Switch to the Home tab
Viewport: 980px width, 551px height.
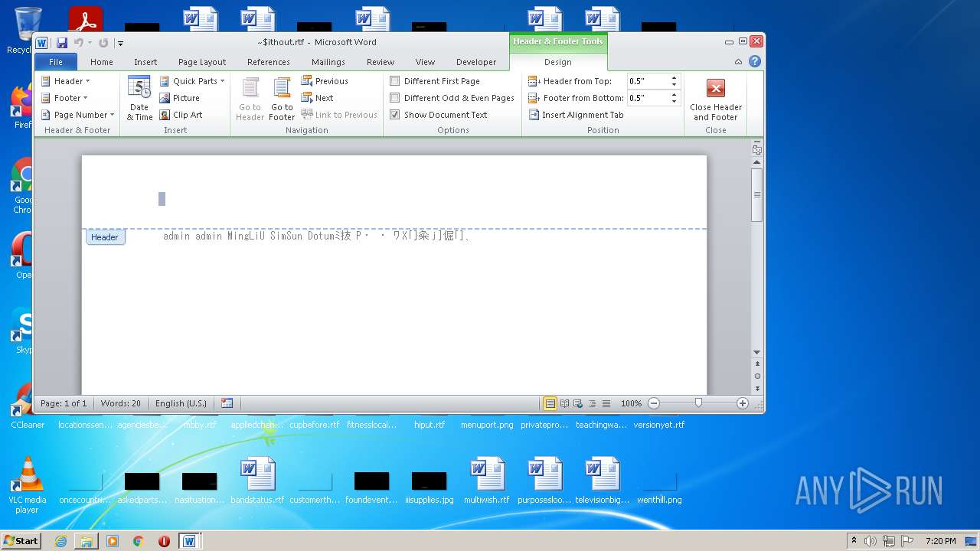102,62
